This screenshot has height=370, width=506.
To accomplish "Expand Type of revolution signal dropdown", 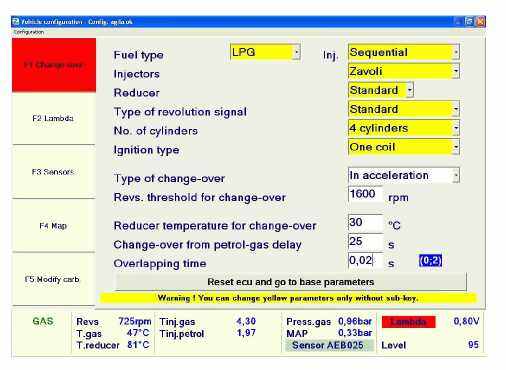I will [x=455, y=109].
